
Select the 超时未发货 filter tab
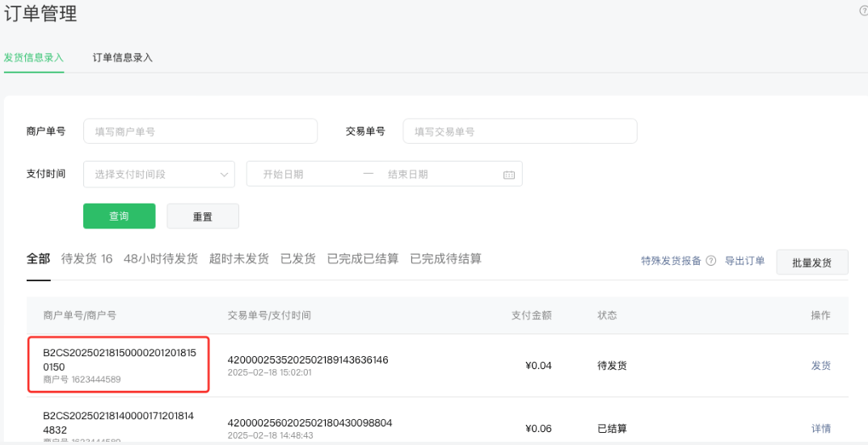pyautogui.click(x=238, y=258)
